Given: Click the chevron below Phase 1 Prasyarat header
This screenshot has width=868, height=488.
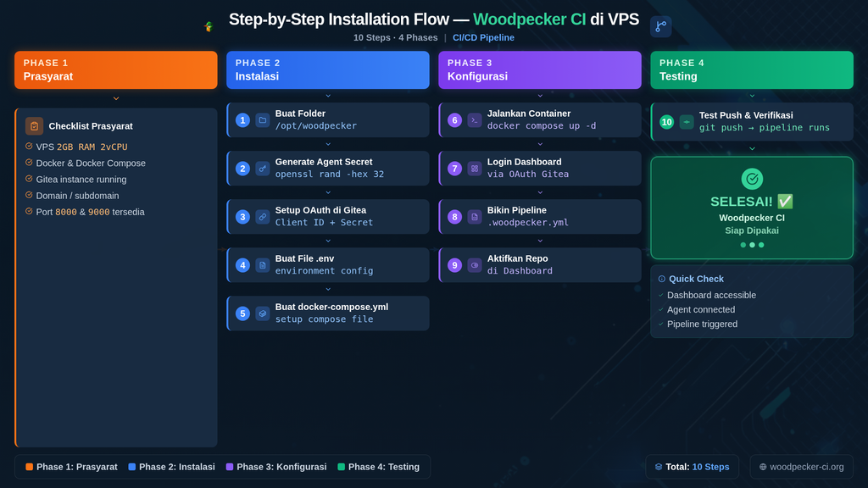Looking at the screenshot, I should [x=115, y=98].
